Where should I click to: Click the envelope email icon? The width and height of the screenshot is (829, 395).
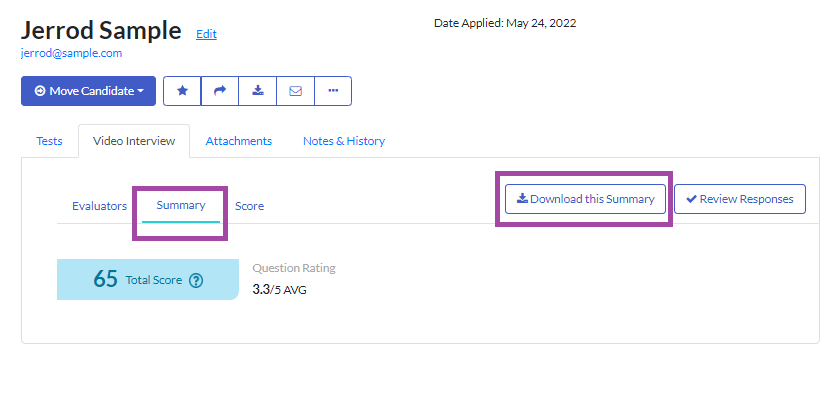click(296, 91)
